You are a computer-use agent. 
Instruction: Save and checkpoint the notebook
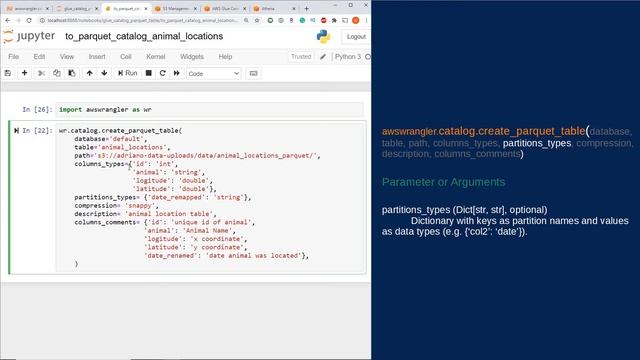coord(8,73)
